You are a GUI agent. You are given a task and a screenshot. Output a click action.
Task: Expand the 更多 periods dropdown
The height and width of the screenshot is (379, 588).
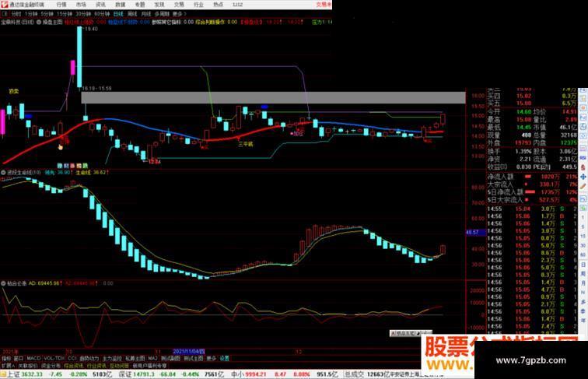pyautogui.click(x=179, y=14)
